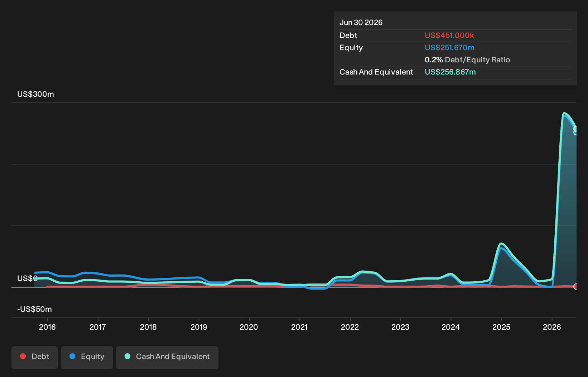
Task: Click the US$251.670m equity value
Action: pos(449,48)
